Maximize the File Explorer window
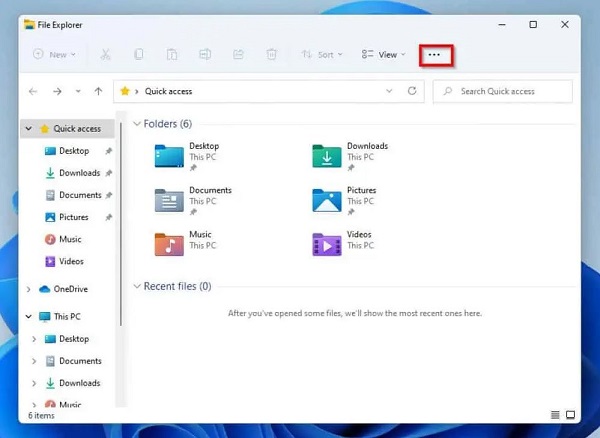Viewport: 600px width, 438px height. coord(533,24)
